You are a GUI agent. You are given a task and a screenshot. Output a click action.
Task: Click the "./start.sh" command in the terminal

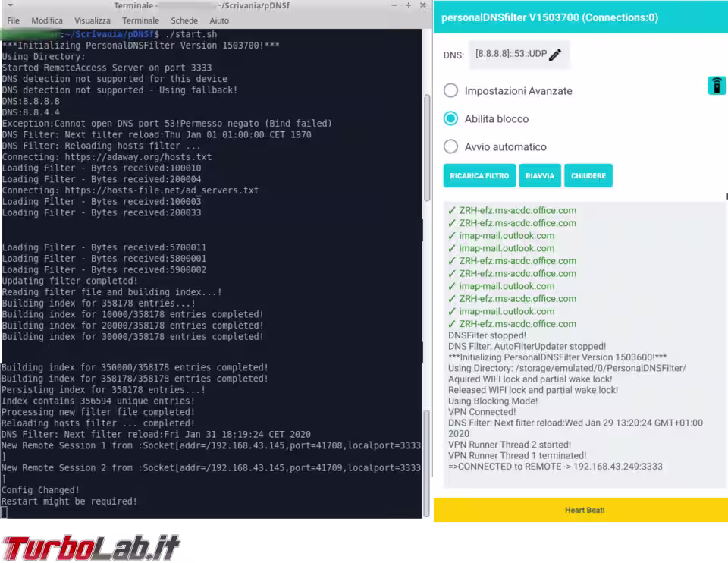pyautogui.click(x=191, y=34)
